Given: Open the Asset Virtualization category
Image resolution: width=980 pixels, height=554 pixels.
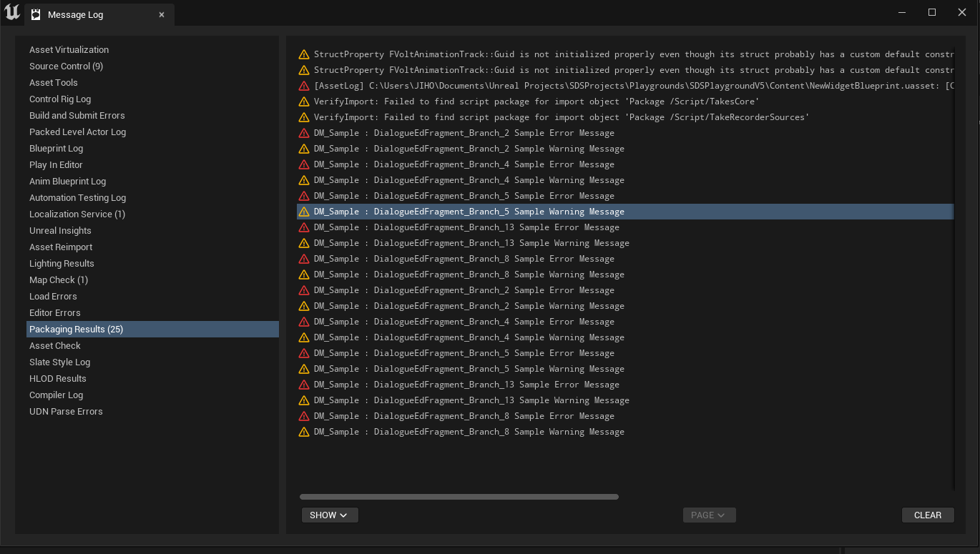Looking at the screenshot, I should pos(69,50).
